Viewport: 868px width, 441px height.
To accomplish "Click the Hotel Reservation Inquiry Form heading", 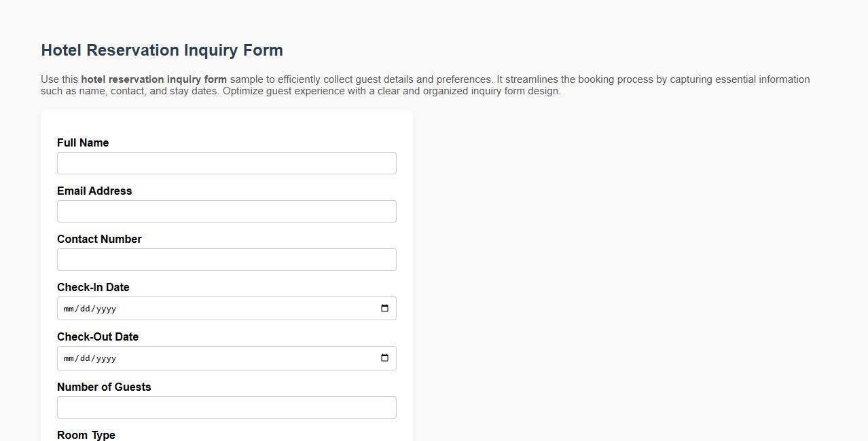I will [162, 50].
